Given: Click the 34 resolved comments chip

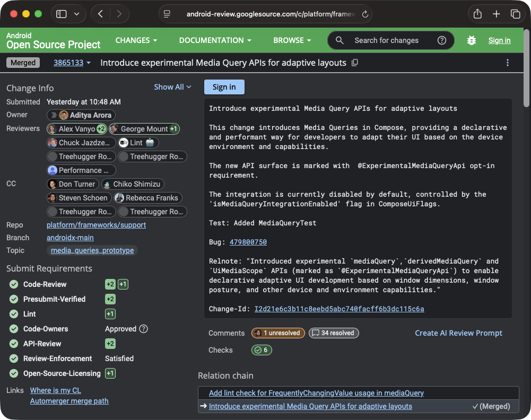Looking at the screenshot, I should (x=334, y=333).
